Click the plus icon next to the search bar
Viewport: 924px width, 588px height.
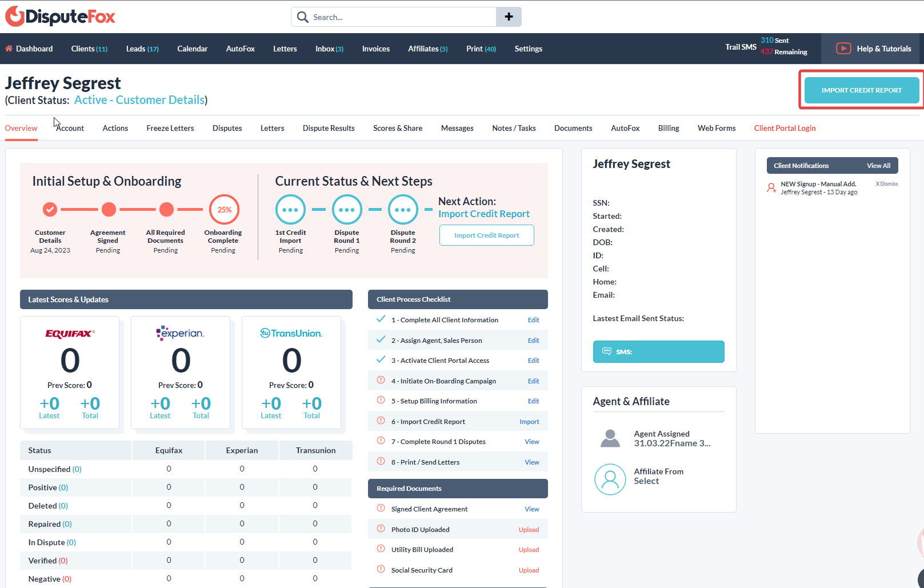point(508,17)
